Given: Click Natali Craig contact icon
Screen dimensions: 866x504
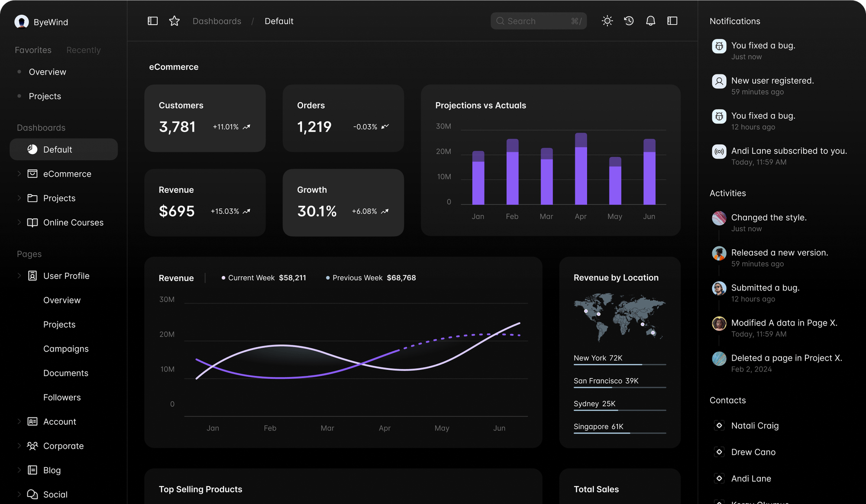Looking at the screenshot, I should click(719, 426).
